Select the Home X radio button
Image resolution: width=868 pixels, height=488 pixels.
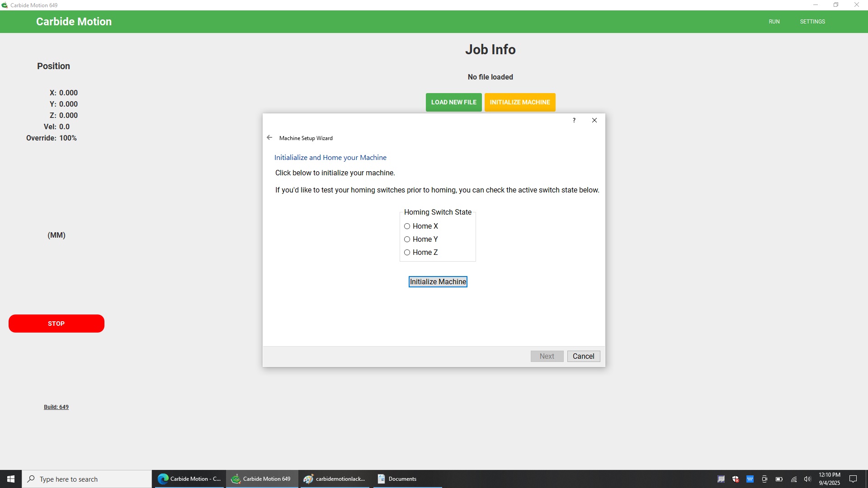pos(407,226)
